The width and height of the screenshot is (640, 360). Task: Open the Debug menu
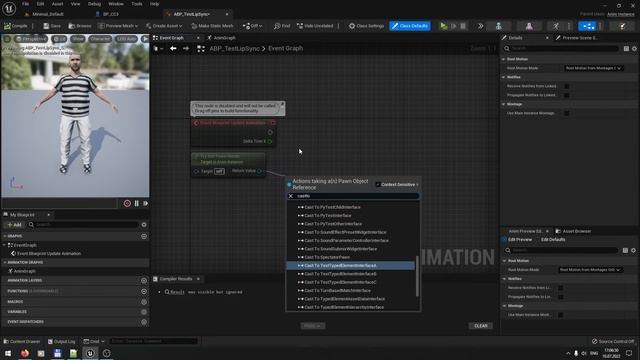tap(94, 4)
